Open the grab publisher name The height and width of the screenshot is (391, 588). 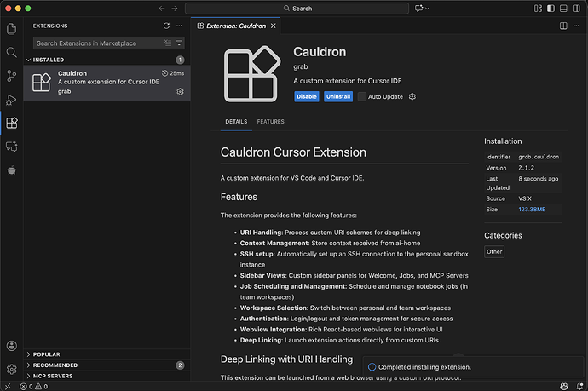[300, 66]
